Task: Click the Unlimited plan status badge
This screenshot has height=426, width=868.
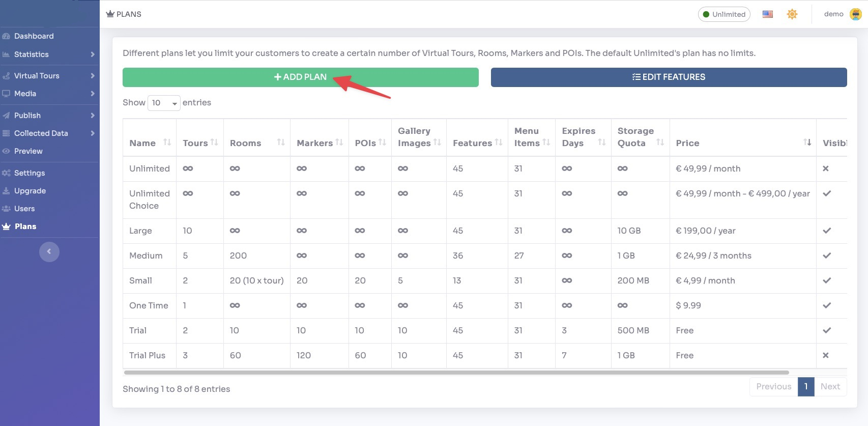Action: pos(724,14)
